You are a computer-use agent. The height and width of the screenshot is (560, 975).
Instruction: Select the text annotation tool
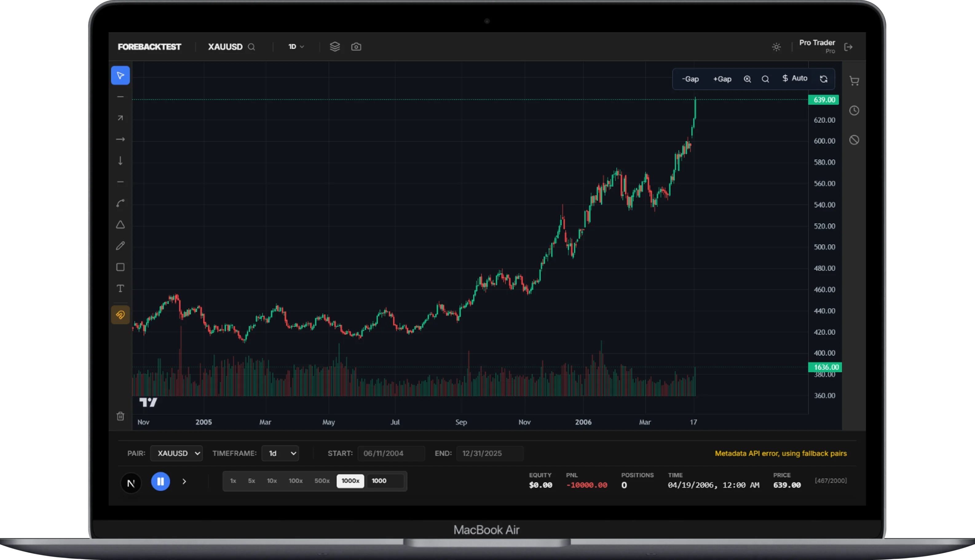click(x=120, y=288)
